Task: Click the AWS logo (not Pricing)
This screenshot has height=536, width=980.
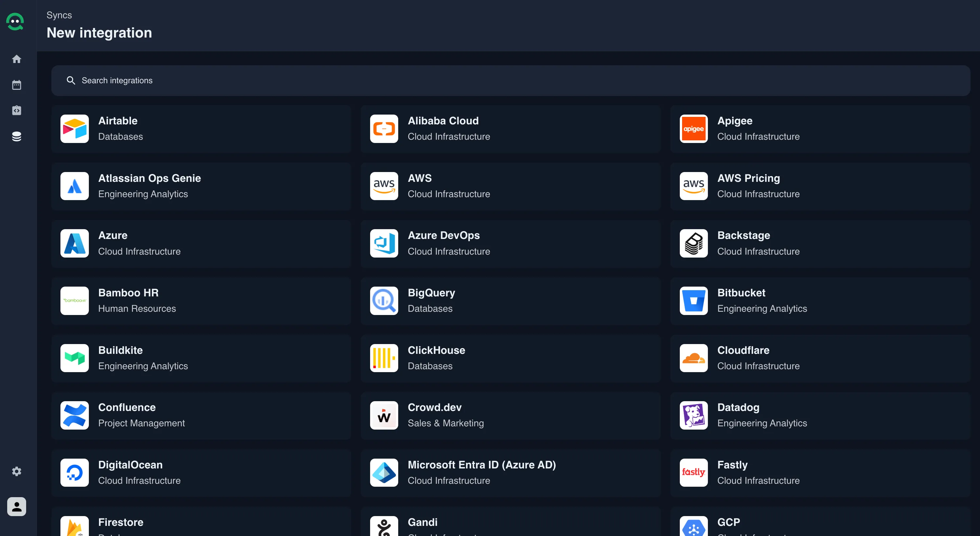Action: point(384,186)
